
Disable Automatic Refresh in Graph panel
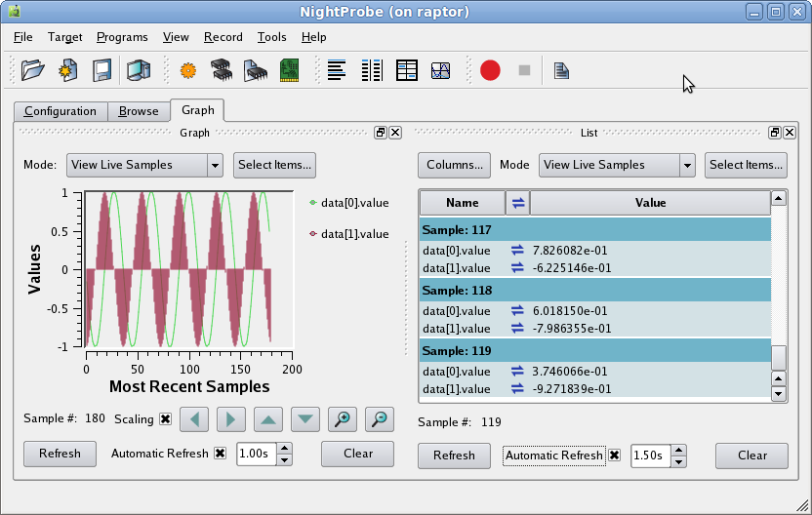[x=220, y=454]
